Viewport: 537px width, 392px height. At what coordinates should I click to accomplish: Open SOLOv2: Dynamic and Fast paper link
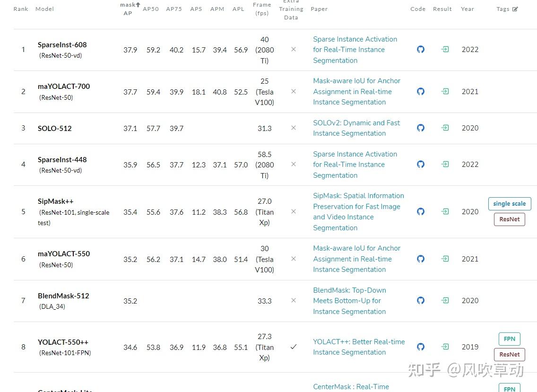[x=356, y=128]
